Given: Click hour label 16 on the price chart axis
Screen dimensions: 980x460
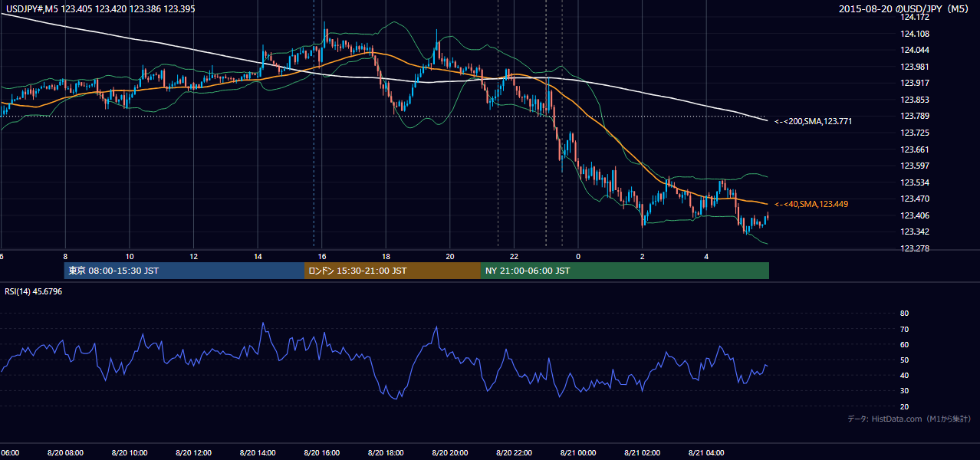Looking at the screenshot, I should pyautogui.click(x=322, y=256).
